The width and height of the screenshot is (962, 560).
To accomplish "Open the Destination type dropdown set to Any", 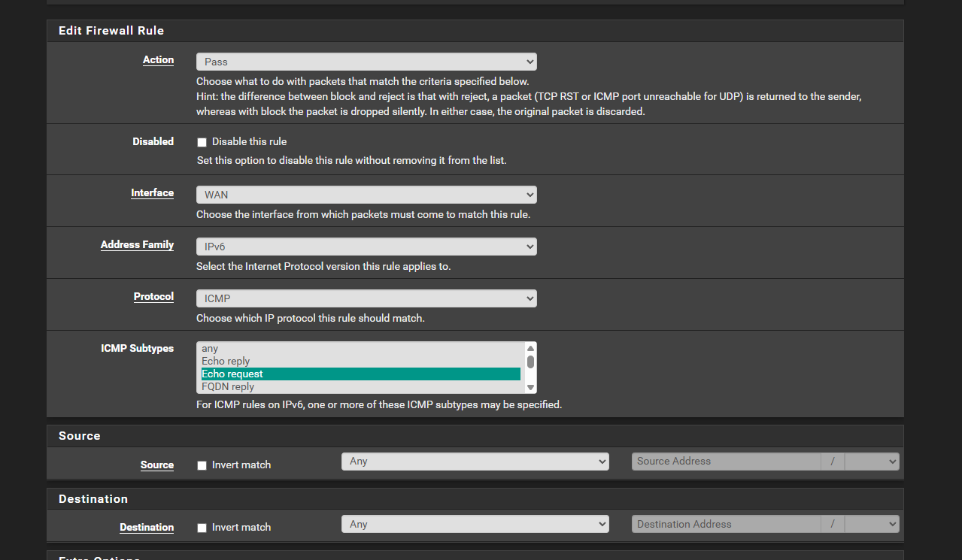I will [x=475, y=524].
